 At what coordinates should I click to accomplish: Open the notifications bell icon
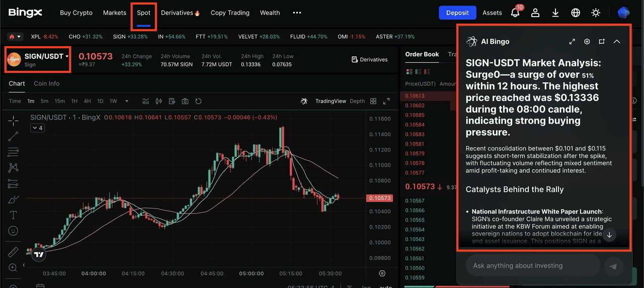[x=515, y=13]
